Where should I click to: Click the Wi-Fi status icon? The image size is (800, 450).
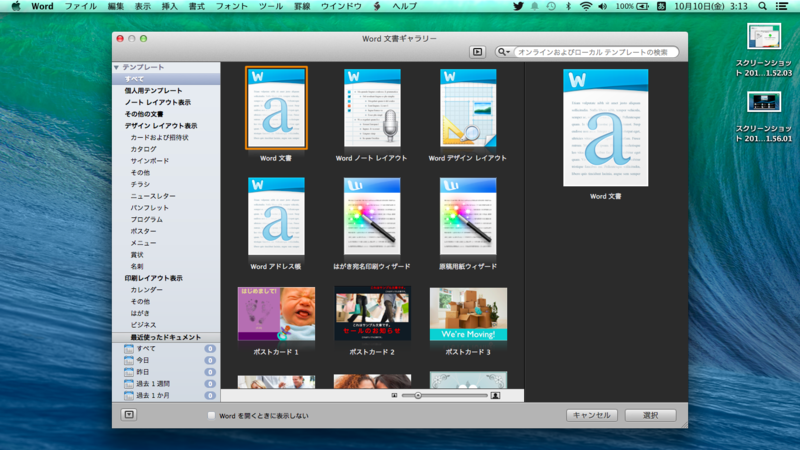(586, 6)
